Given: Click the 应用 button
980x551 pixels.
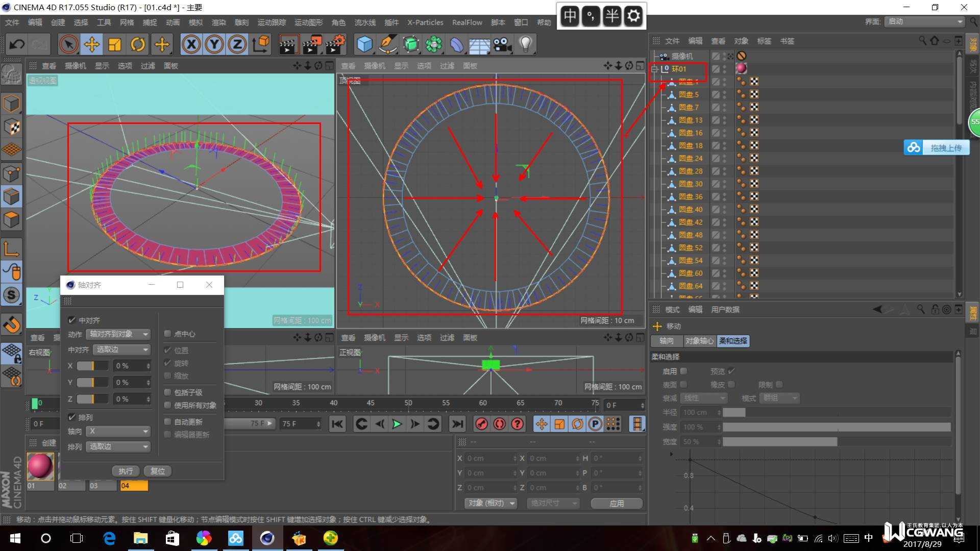Looking at the screenshot, I should [x=617, y=504].
